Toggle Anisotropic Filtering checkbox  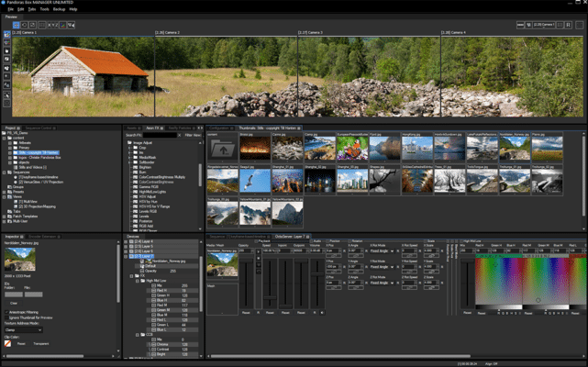6,311
